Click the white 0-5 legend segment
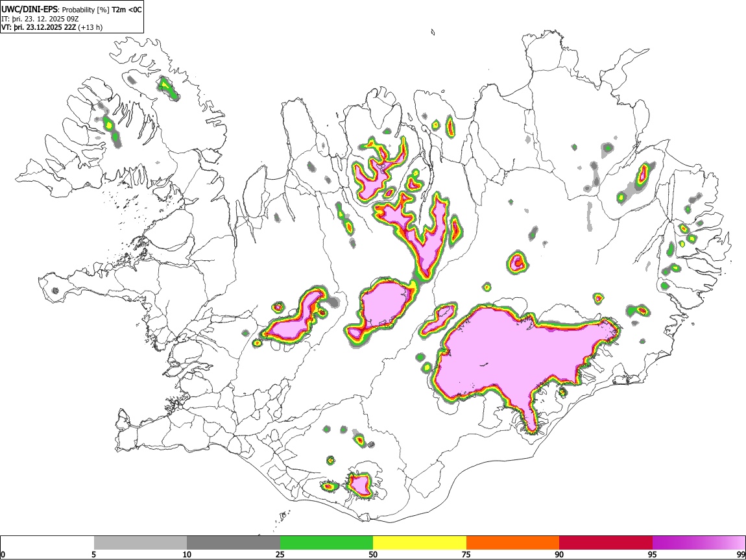Viewport: 746px width, 560px height. pyautogui.click(x=47, y=543)
